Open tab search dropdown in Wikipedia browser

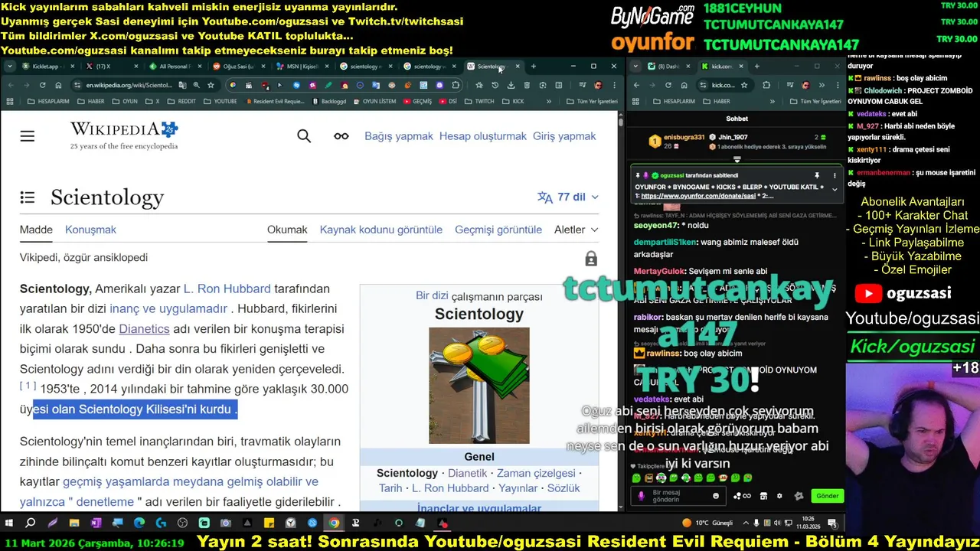[10, 67]
